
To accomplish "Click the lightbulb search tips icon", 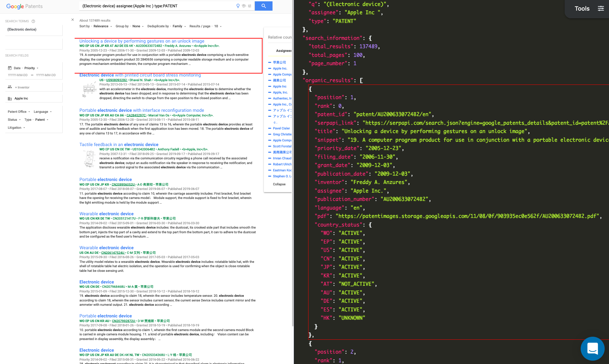I will [x=238, y=6].
